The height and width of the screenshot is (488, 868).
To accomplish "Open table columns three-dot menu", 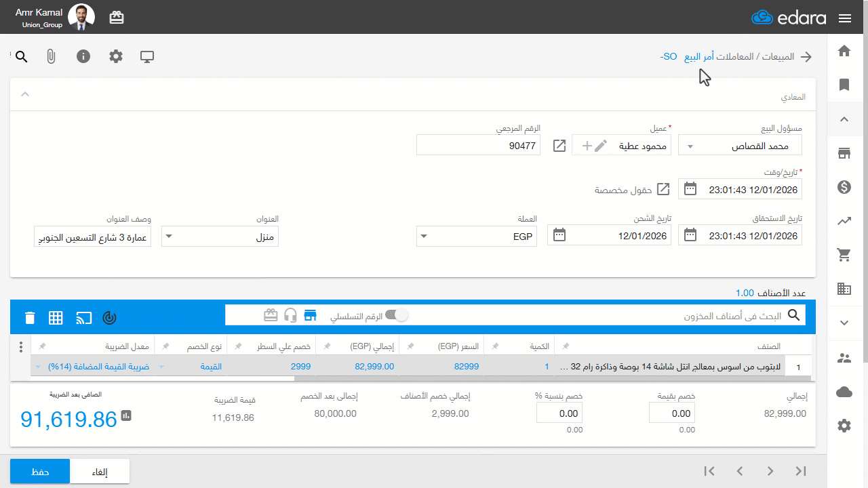I will click(21, 347).
